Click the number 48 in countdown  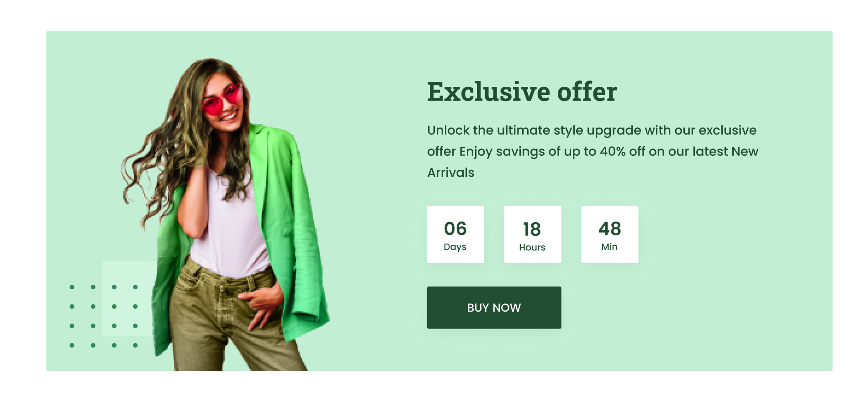click(610, 228)
